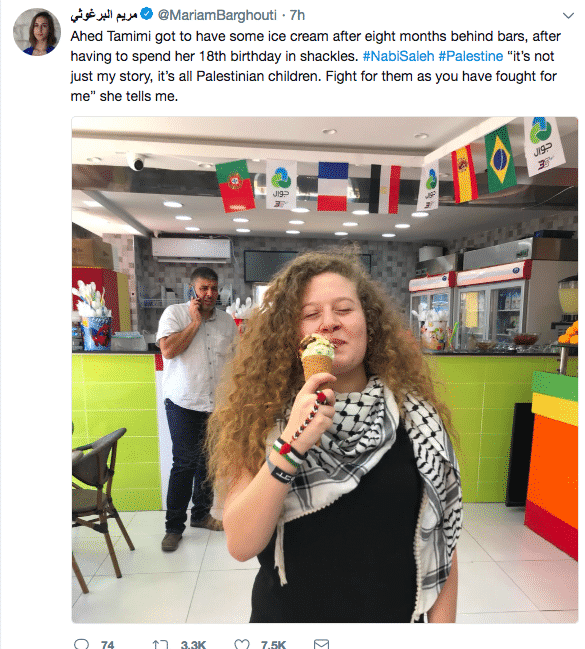This screenshot has width=585, height=649.
Task: Open the tweet options chevron menu
Action: coord(568,16)
